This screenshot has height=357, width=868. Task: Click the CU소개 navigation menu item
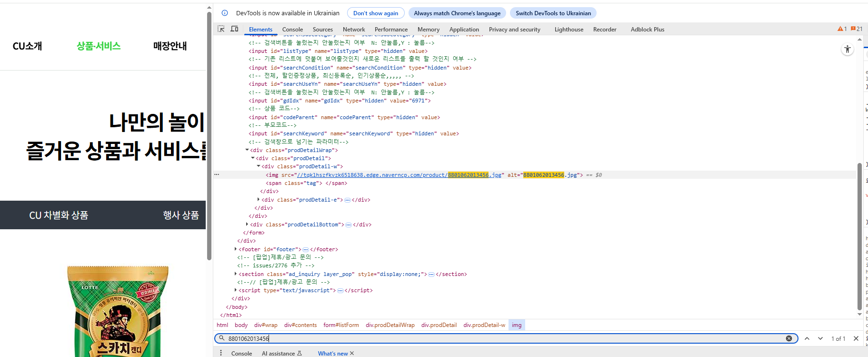click(x=27, y=46)
